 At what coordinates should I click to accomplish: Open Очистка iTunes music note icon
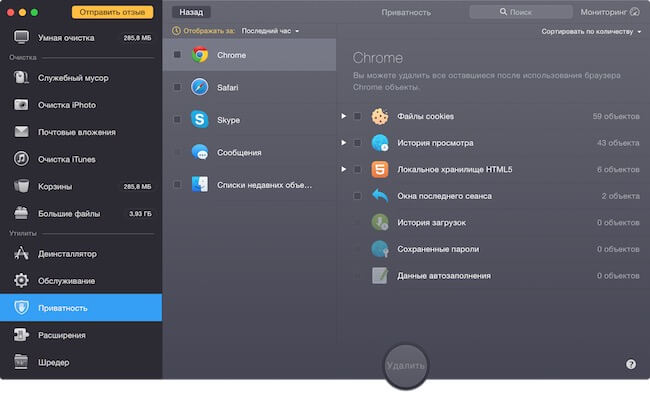21,159
